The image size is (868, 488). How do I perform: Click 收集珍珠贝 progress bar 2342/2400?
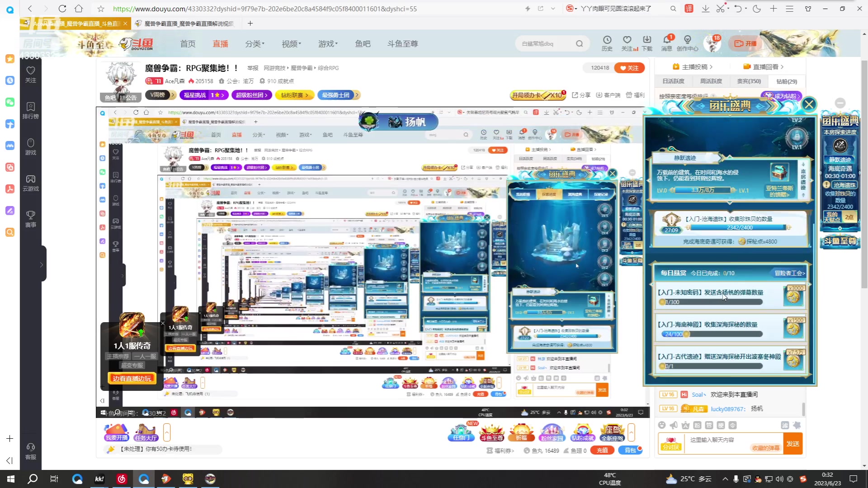click(x=740, y=227)
